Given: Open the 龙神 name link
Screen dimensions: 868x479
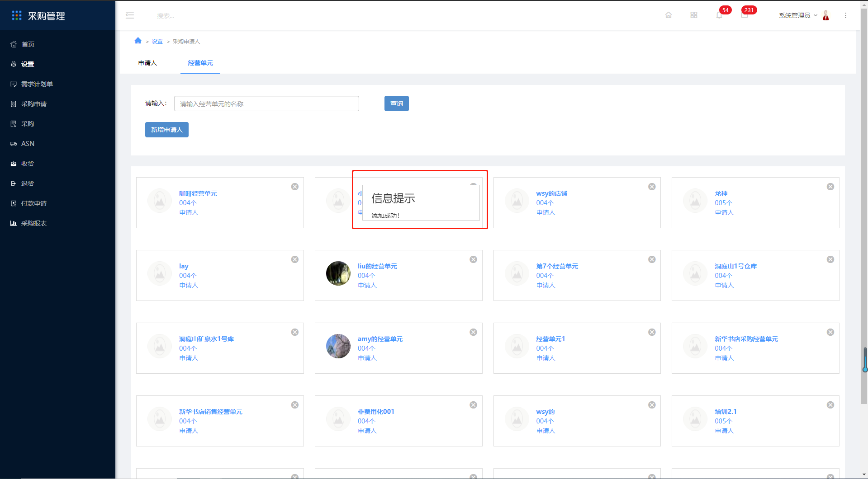Looking at the screenshot, I should pyautogui.click(x=721, y=193).
